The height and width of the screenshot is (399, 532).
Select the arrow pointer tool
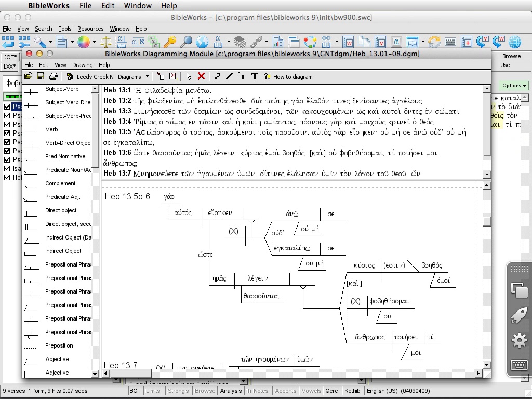pyautogui.click(x=189, y=76)
